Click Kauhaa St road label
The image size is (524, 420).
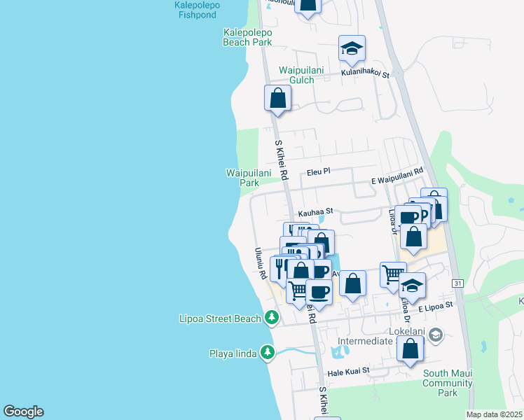point(315,212)
